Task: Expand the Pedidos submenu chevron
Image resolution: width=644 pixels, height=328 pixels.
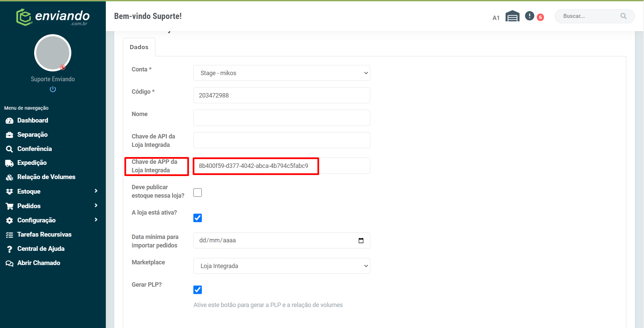Action: (96, 205)
